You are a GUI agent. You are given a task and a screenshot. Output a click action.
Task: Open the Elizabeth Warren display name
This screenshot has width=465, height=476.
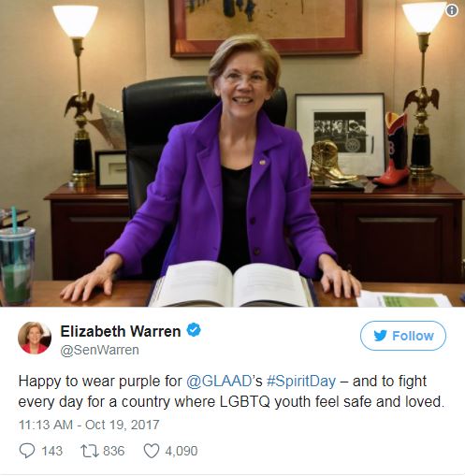click(121, 331)
